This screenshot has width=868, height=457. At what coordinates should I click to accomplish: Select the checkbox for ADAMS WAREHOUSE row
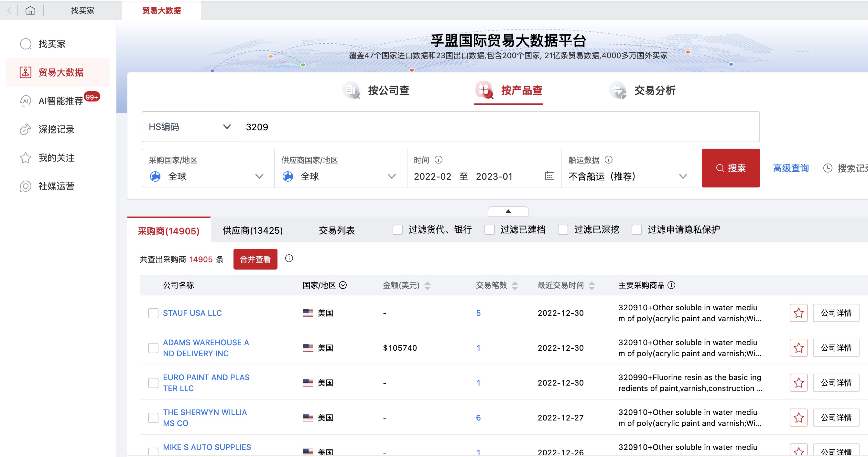point(153,348)
